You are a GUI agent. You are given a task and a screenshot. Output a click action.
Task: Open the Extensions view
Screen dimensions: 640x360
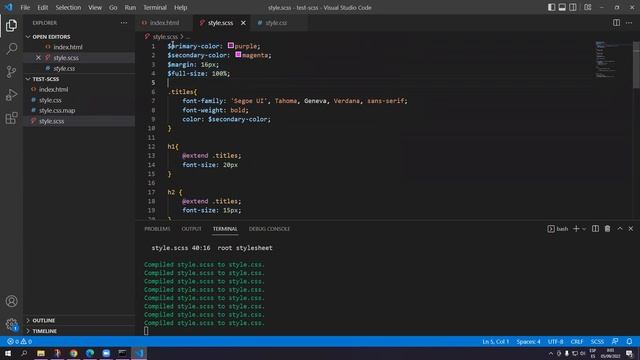tap(11, 118)
